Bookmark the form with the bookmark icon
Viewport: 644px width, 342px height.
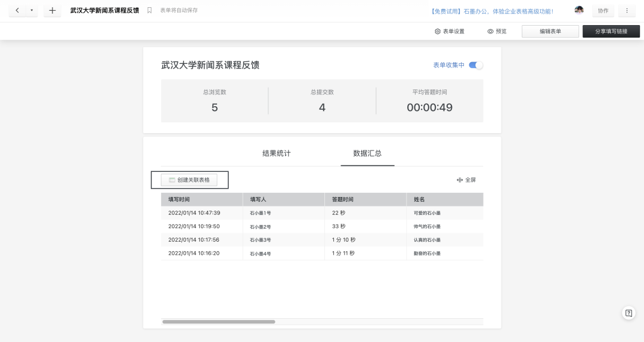click(150, 10)
